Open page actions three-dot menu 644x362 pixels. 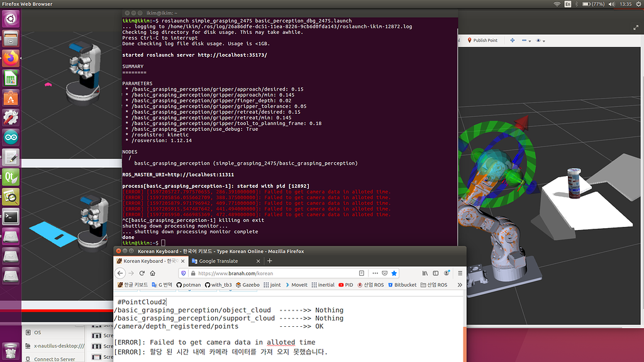click(375, 273)
